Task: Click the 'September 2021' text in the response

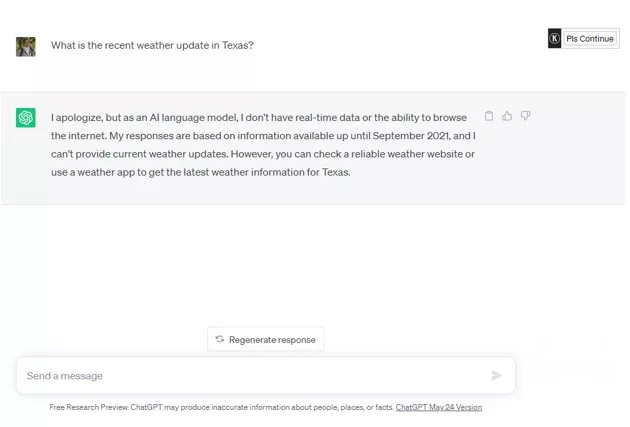Action: (412, 136)
